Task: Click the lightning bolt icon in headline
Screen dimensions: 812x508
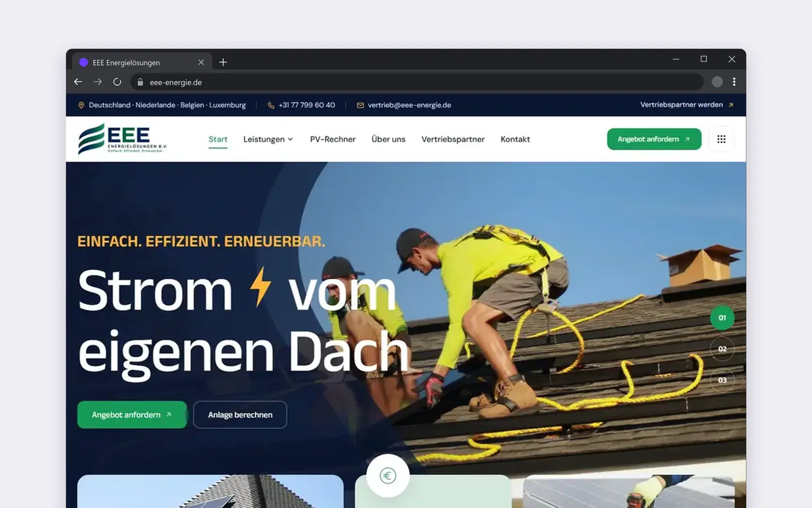Action: coord(261,287)
